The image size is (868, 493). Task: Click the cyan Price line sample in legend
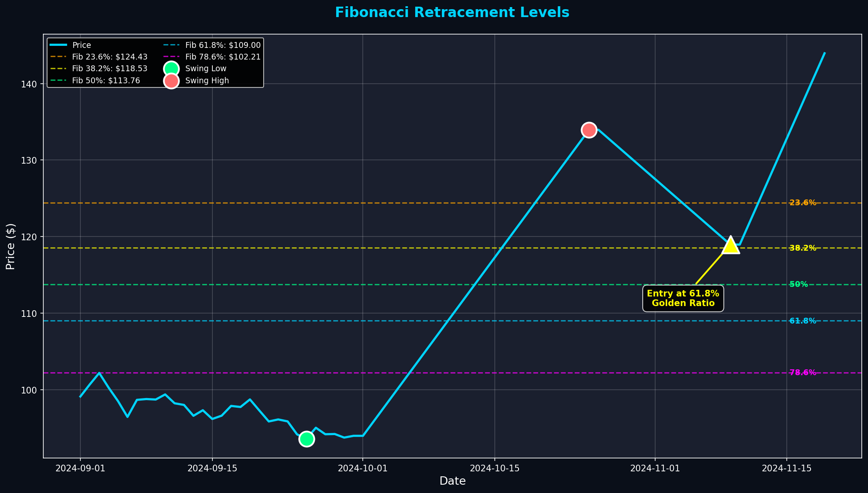pos(58,45)
